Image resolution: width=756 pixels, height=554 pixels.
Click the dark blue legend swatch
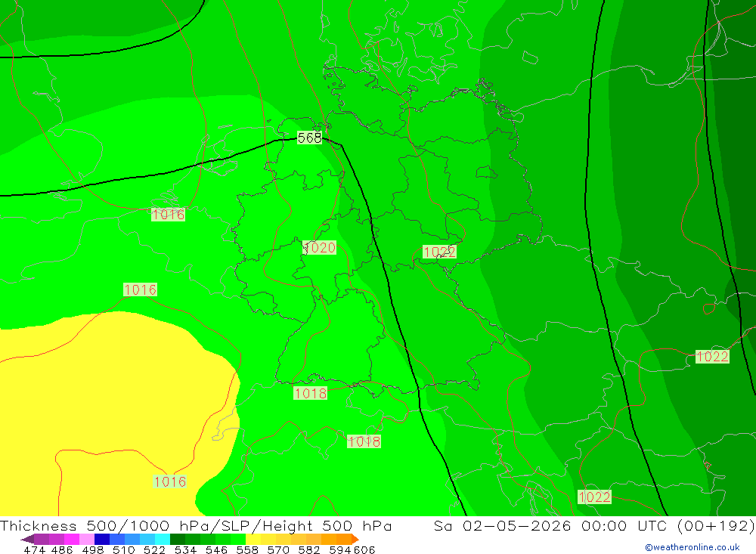(102, 539)
